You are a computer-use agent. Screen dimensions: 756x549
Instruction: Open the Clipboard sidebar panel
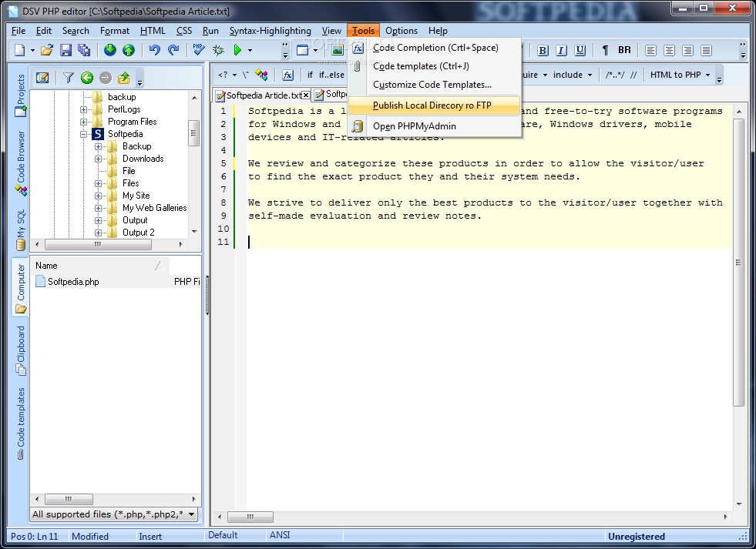click(20, 350)
